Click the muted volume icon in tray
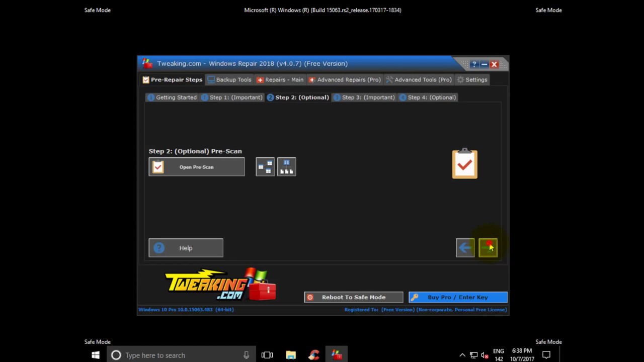Viewport: 644px width, 362px height. pos(485,355)
